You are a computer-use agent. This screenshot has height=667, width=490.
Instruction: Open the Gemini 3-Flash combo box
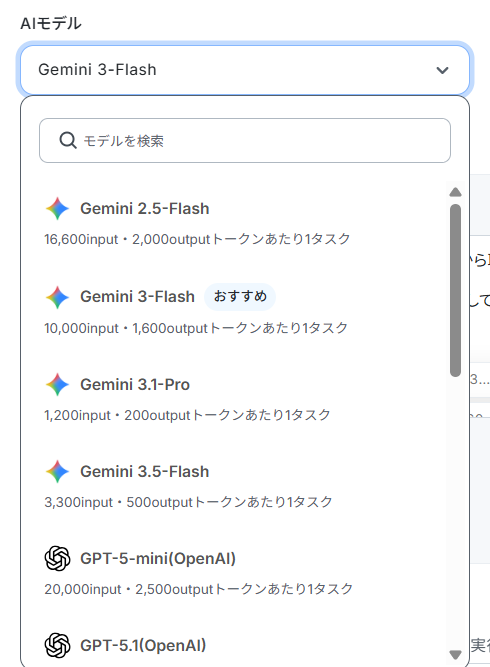[245, 70]
